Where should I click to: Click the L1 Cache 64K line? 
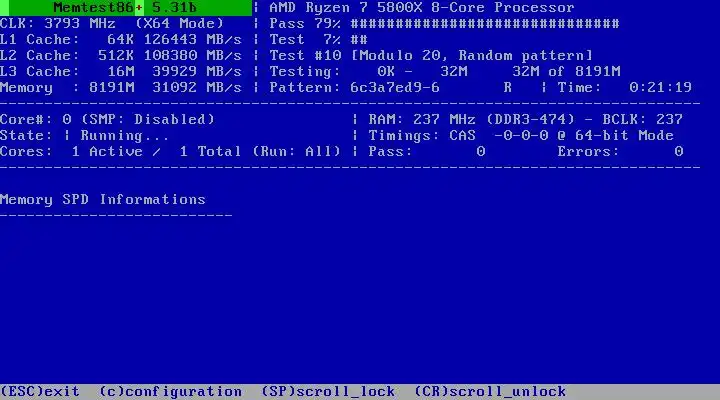[x=121, y=39]
